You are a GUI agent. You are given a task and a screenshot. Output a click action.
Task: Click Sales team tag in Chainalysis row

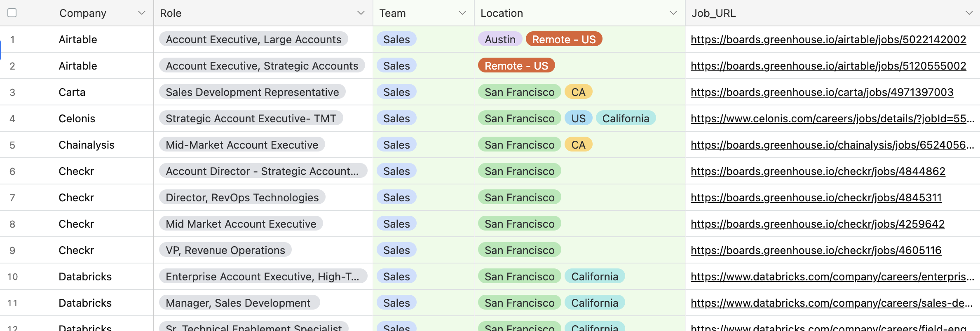click(396, 145)
